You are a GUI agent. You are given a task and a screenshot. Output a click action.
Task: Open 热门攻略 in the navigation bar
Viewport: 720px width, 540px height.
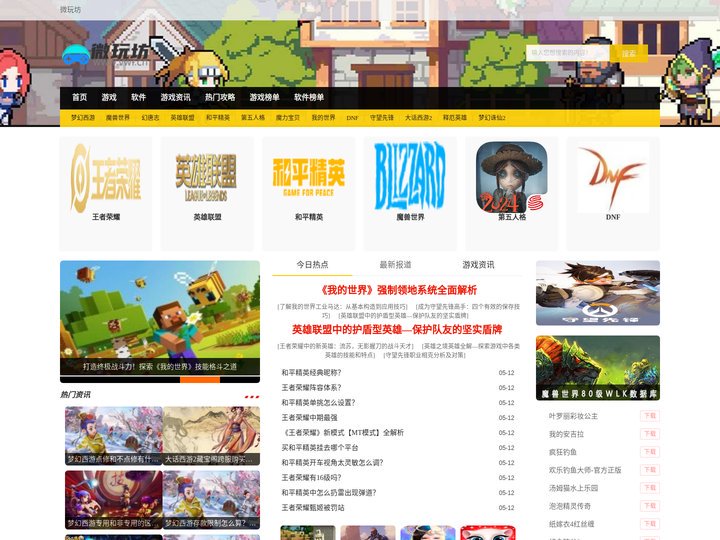(220, 97)
